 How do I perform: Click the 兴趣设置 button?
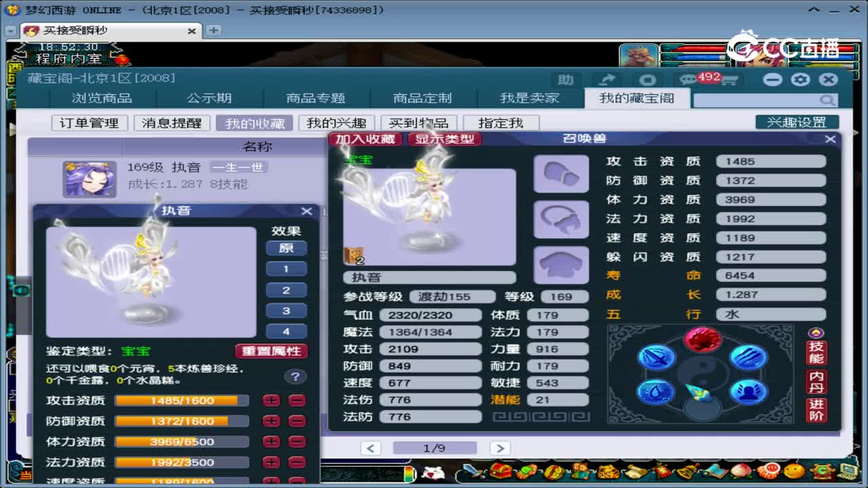tap(797, 123)
